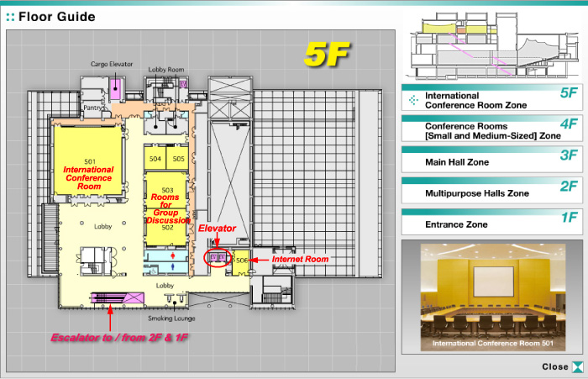Screen dimensions: 588x379
Task: Click the International Conference Room 501 photo
Action: (x=492, y=297)
